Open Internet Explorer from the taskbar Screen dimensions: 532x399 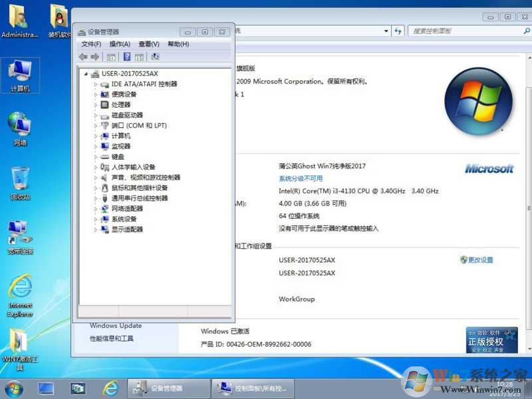tap(110, 389)
